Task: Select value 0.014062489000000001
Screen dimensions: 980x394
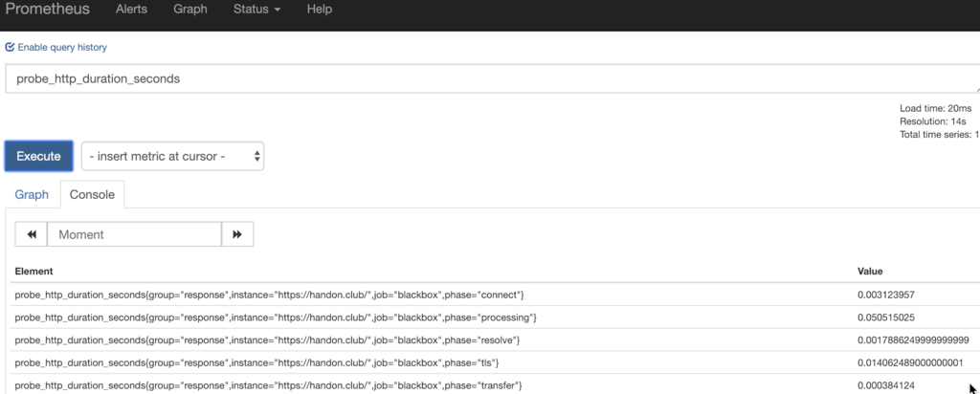Action: click(910, 362)
